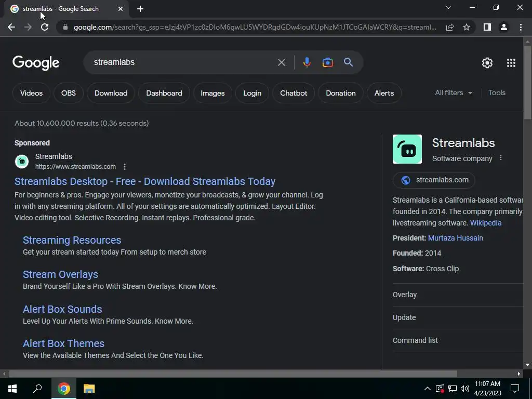
Task: Click the Streamlabs knowledge panel logo
Action: tap(407, 149)
